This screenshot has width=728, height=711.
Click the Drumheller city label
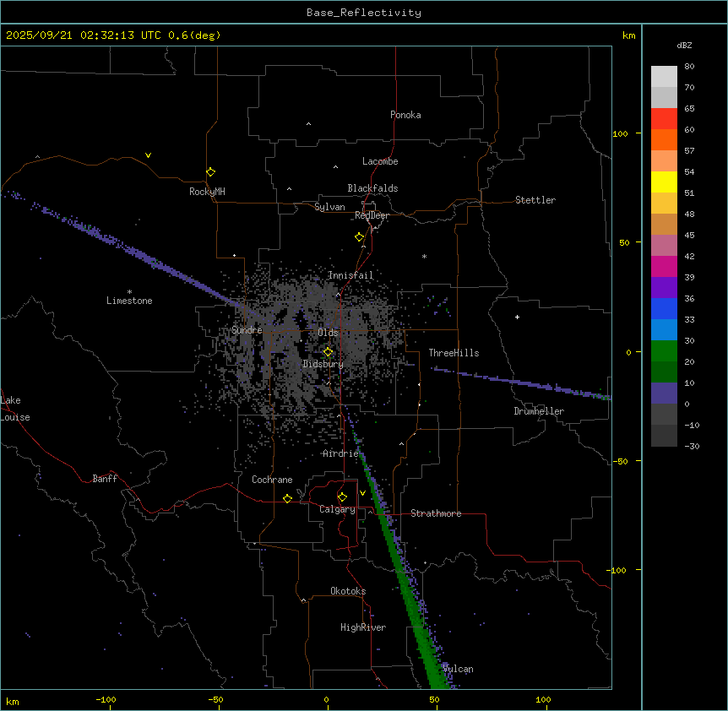coord(539,411)
